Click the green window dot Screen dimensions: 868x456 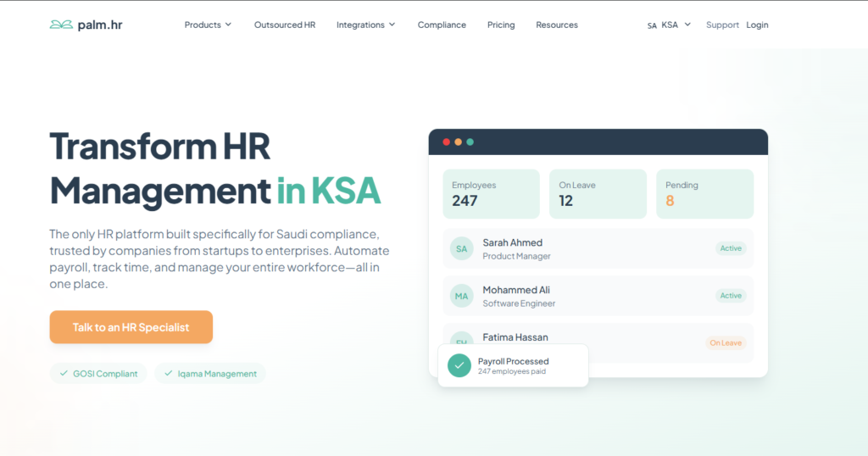[470, 142]
